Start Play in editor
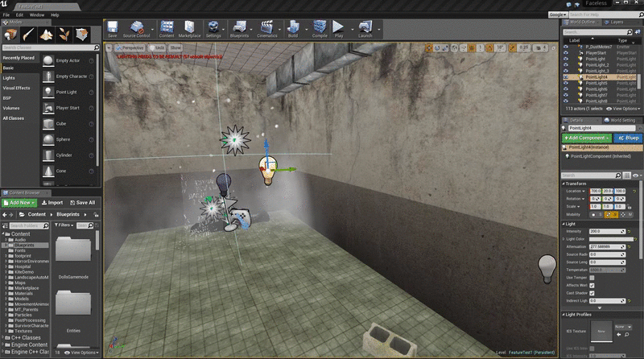Image resolution: width=644 pixels, height=359 pixels. click(x=338, y=29)
